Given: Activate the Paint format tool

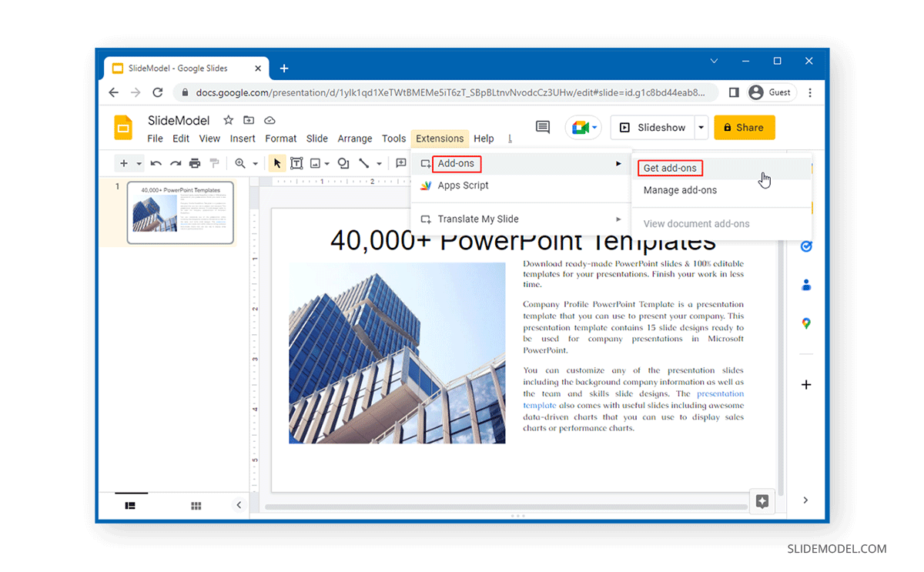Looking at the screenshot, I should click(215, 163).
